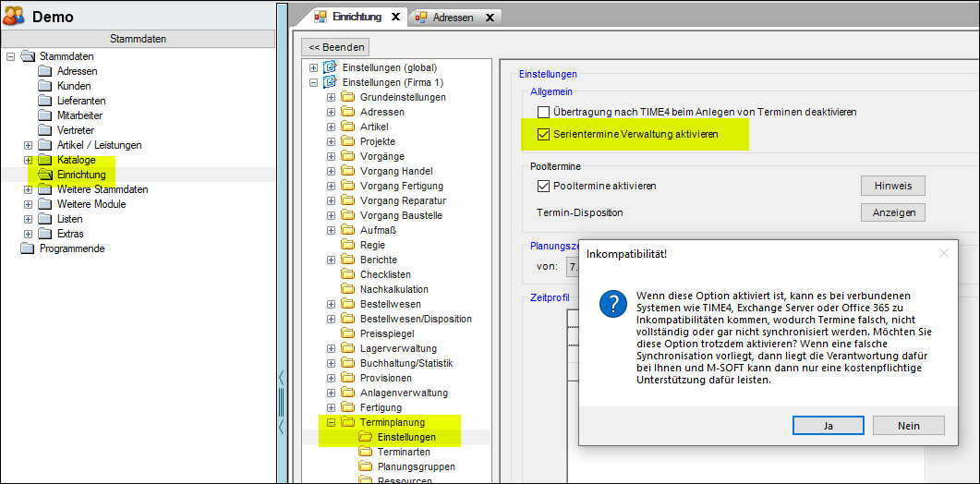
Task: Click the Demo users icon
Action: pos(14,16)
